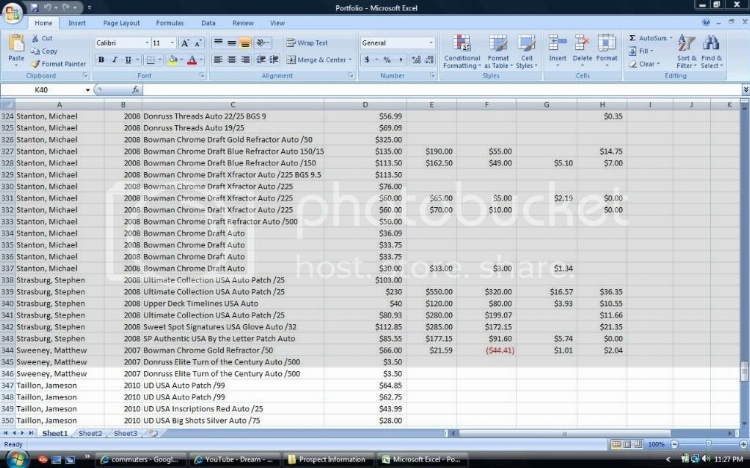
Task: Toggle Top Align
Action: tap(218, 43)
